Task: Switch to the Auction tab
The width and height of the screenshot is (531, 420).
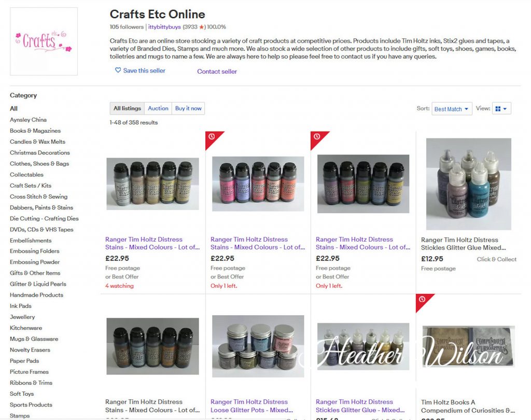Action: tap(158, 108)
